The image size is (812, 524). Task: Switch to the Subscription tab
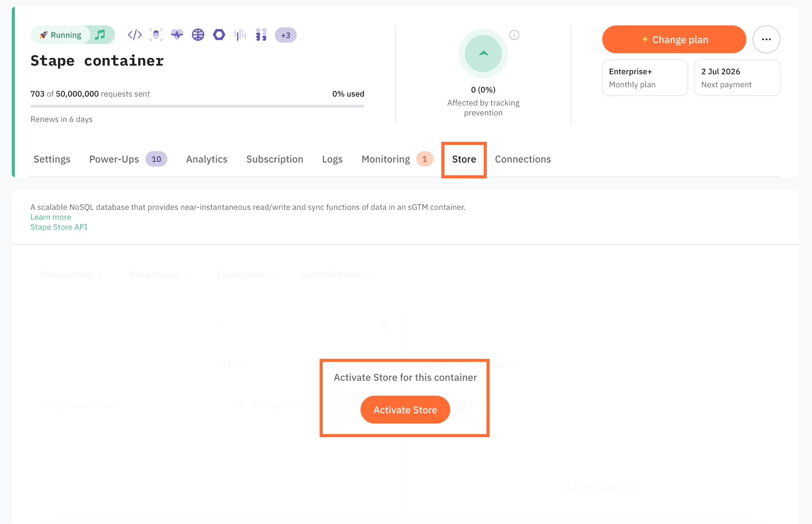[x=275, y=159]
